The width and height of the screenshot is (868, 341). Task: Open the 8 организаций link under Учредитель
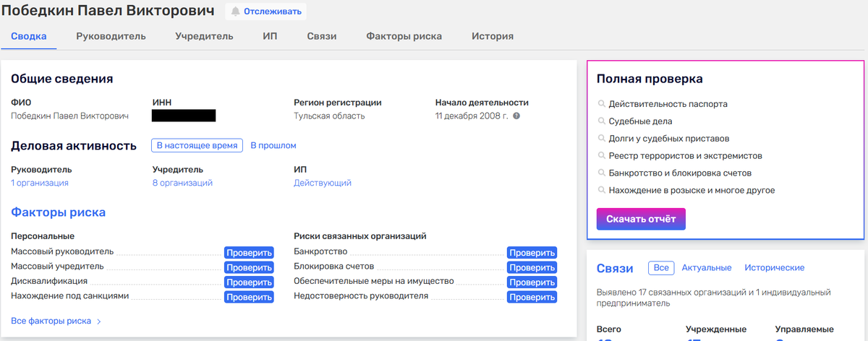pos(182,183)
